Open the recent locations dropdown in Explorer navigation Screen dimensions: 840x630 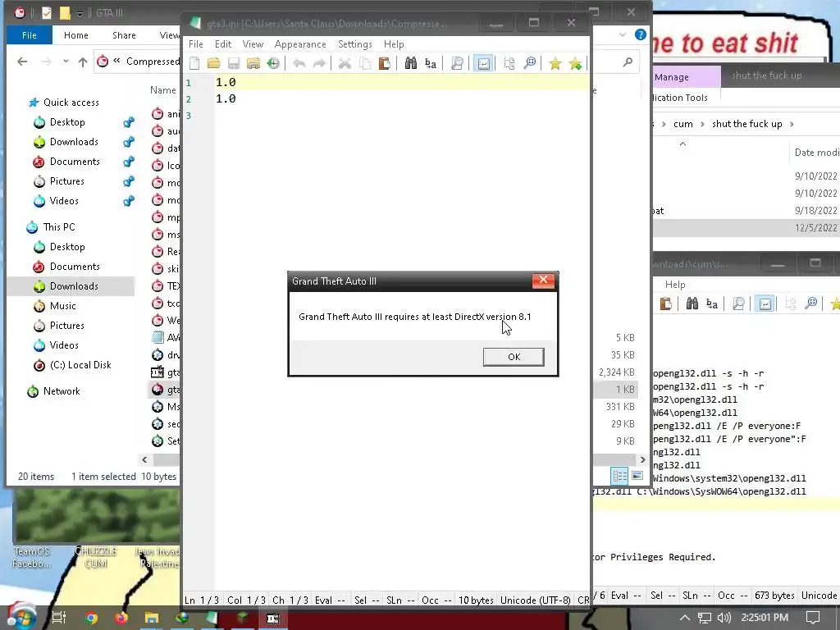[66, 62]
